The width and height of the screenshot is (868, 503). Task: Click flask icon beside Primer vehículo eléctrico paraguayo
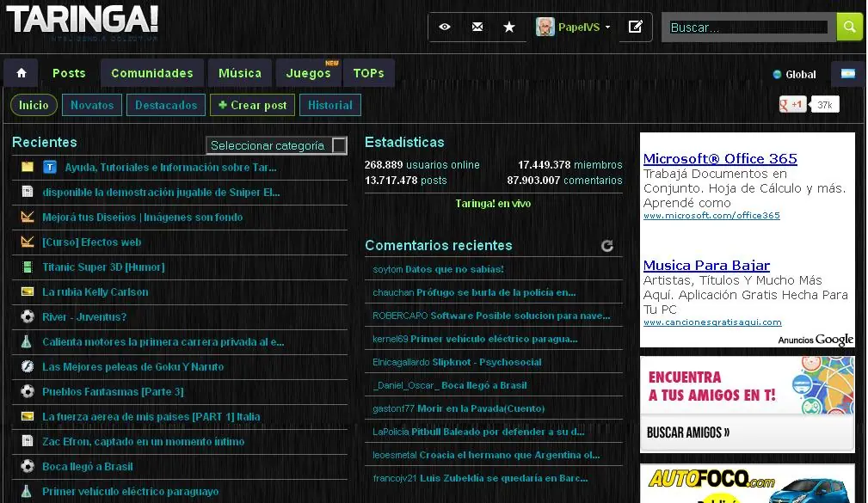27,491
